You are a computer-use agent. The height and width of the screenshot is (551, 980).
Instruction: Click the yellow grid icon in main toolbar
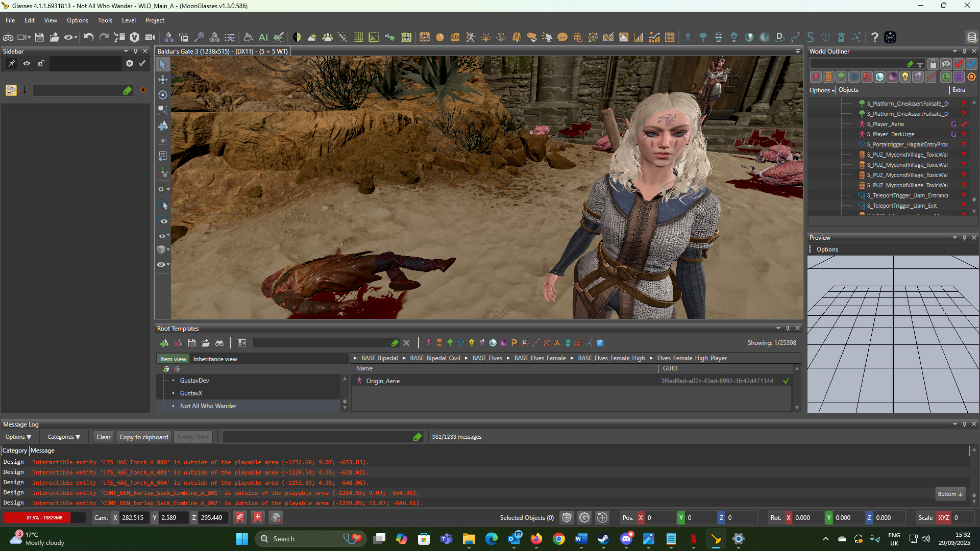click(358, 37)
